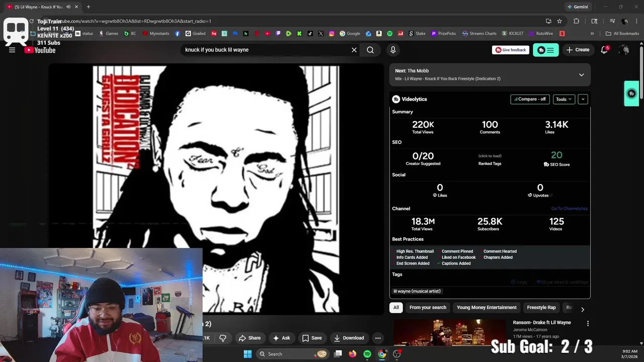Dislike the video with thumbs down
The image size is (644, 362).
coord(223,338)
